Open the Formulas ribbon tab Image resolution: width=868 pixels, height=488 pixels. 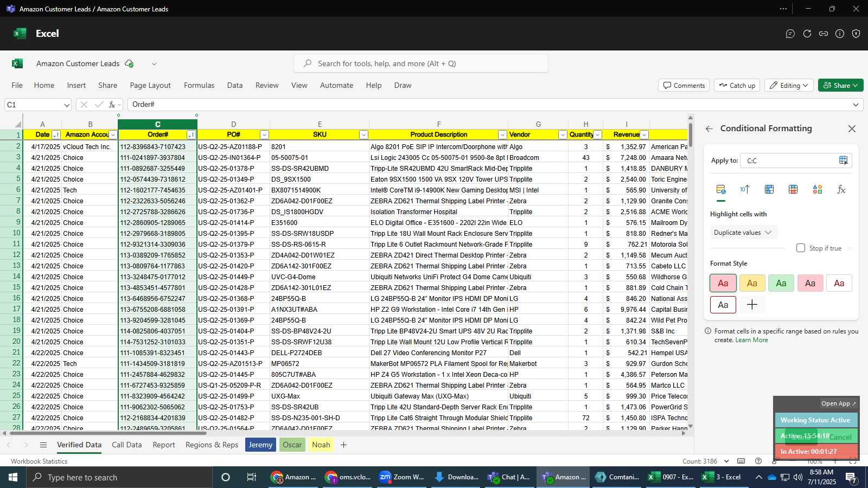pyautogui.click(x=199, y=85)
